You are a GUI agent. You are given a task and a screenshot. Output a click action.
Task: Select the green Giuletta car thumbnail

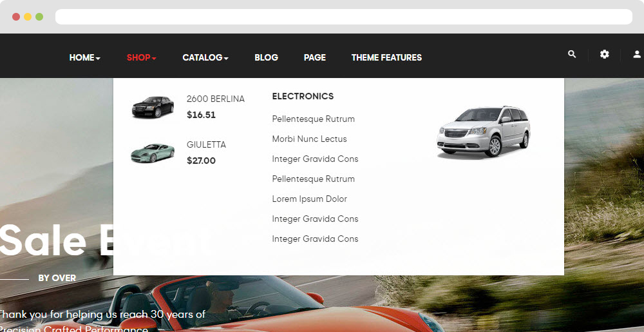click(x=153, y=153)
